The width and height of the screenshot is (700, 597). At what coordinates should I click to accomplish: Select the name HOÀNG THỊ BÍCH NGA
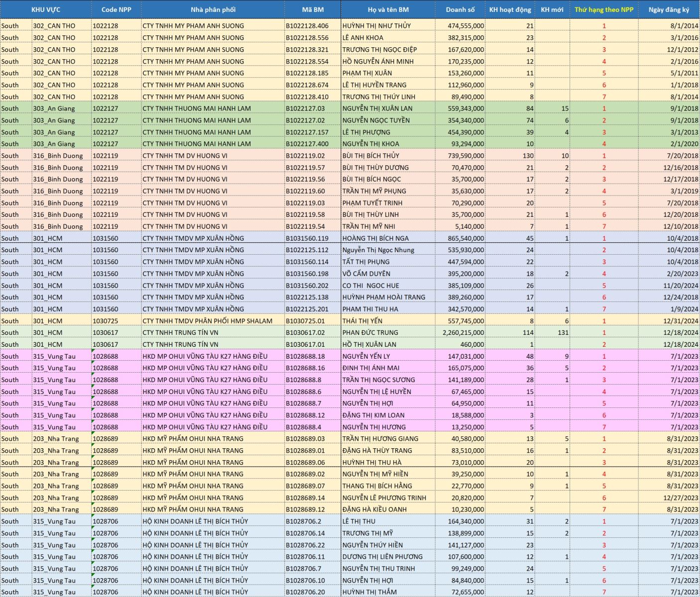(x=375, y=238)
